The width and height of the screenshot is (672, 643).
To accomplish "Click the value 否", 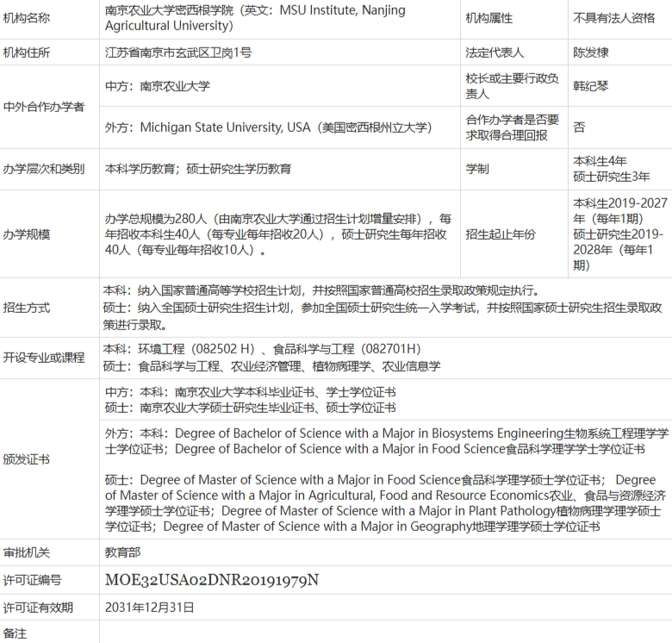I will 579,128.
